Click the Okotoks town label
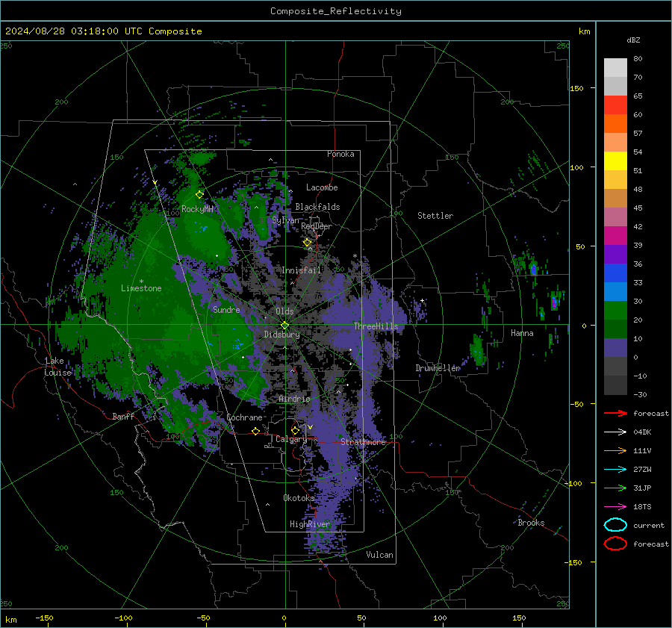 [x=298, y=498]
